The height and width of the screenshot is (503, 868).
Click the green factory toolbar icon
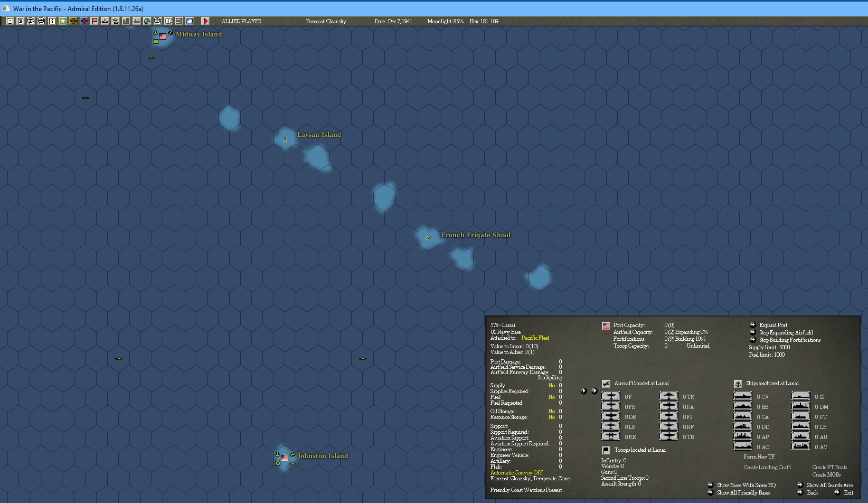click(x=126, y=21)
